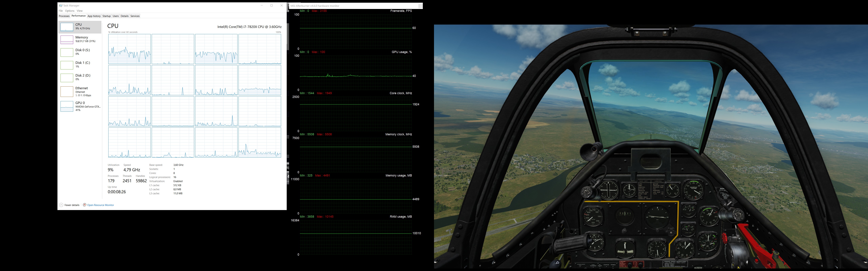Click the Memory usage current value 4489
Viewport: 868px width, 271px height.
(x=416, y=199)
